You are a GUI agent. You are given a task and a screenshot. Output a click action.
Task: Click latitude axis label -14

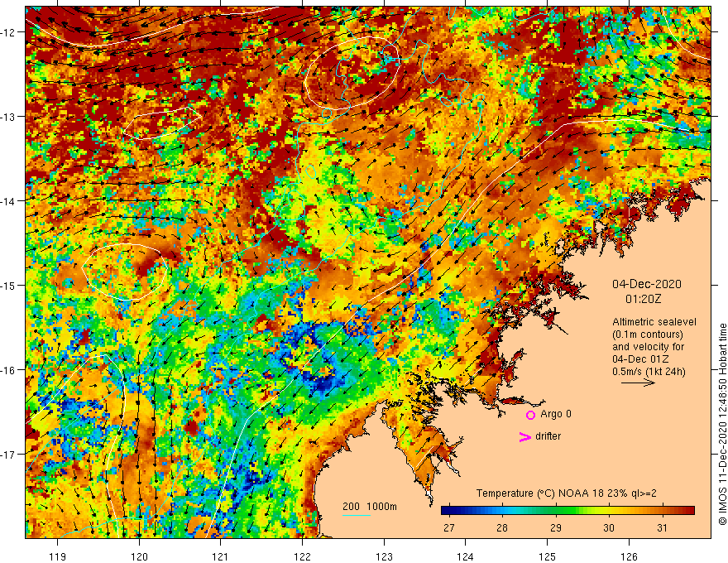click(x=8, y=201)
